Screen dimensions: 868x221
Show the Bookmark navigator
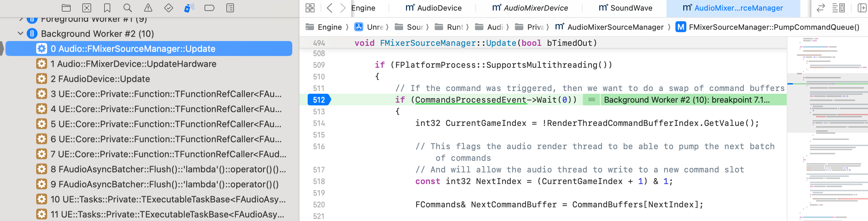click(107, 8)
